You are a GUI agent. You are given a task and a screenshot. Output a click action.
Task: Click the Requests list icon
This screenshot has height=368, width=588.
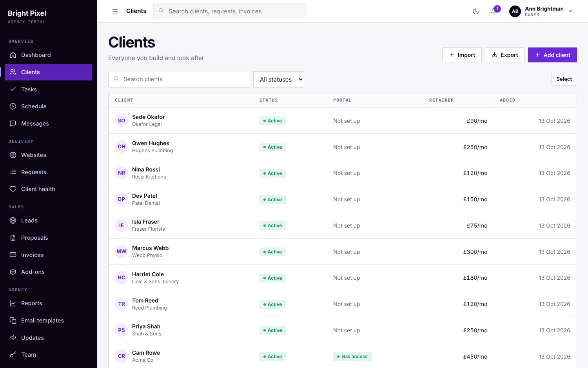[13, 172]
